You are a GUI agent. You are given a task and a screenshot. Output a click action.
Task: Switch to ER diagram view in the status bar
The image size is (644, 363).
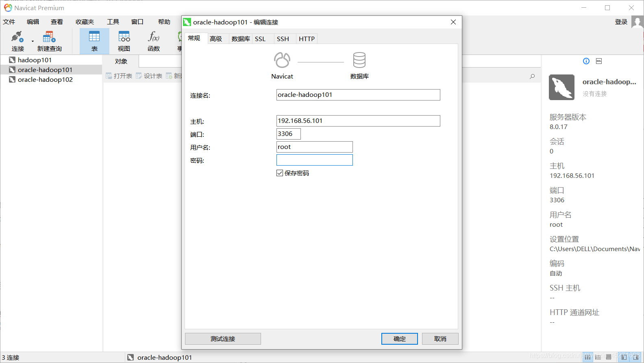[x=609, y=357]
